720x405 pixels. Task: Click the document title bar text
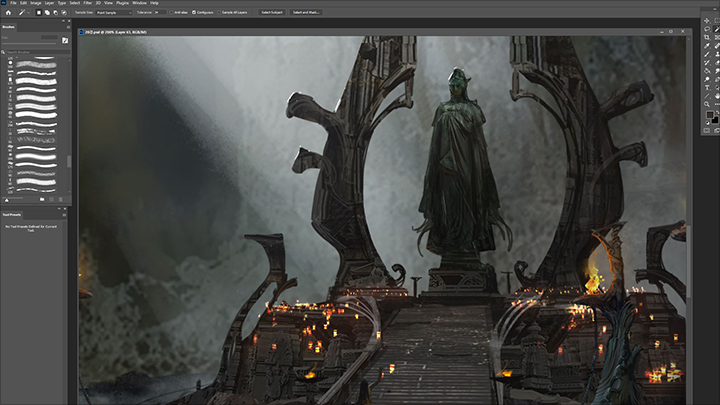[116, 32]
